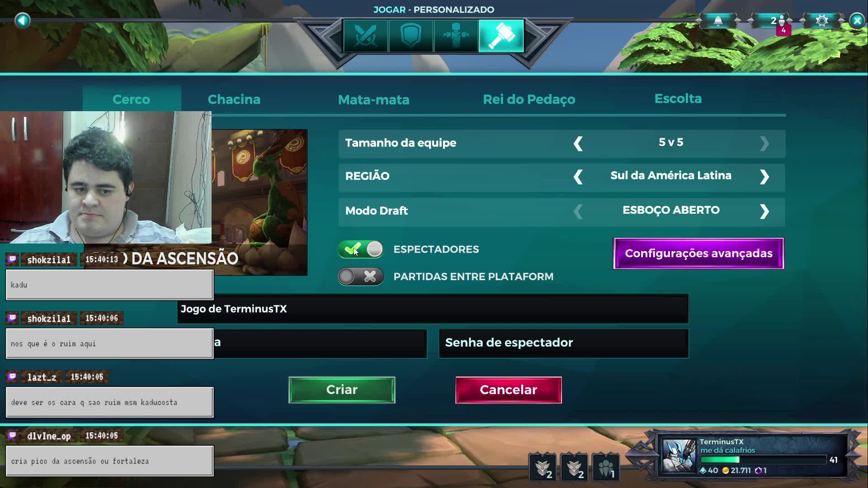The height and width of the screenshot is (488, 868).
Task: Click the TerminusTX experience progress bar
Action: click(x=763, y=460)
